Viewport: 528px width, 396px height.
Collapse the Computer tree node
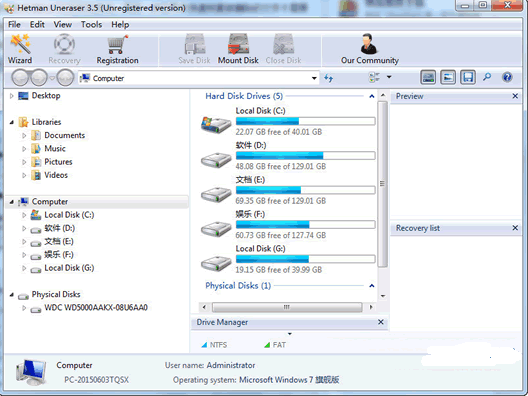12,202
